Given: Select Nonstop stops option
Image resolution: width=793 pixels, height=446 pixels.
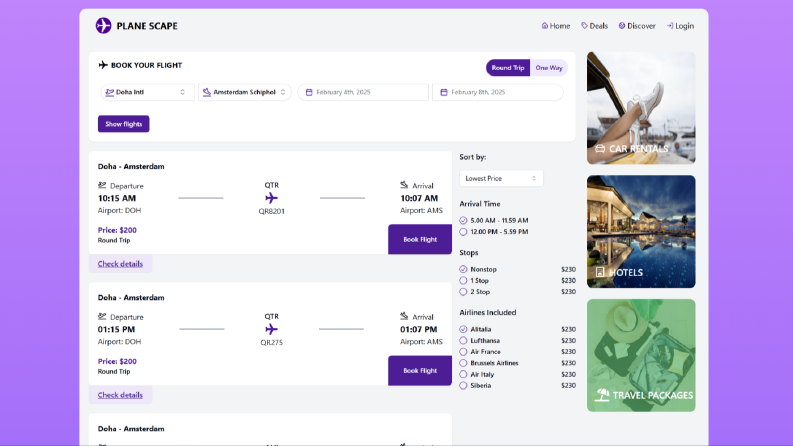Looking at the screenshot, I should [x=463, y=270].
